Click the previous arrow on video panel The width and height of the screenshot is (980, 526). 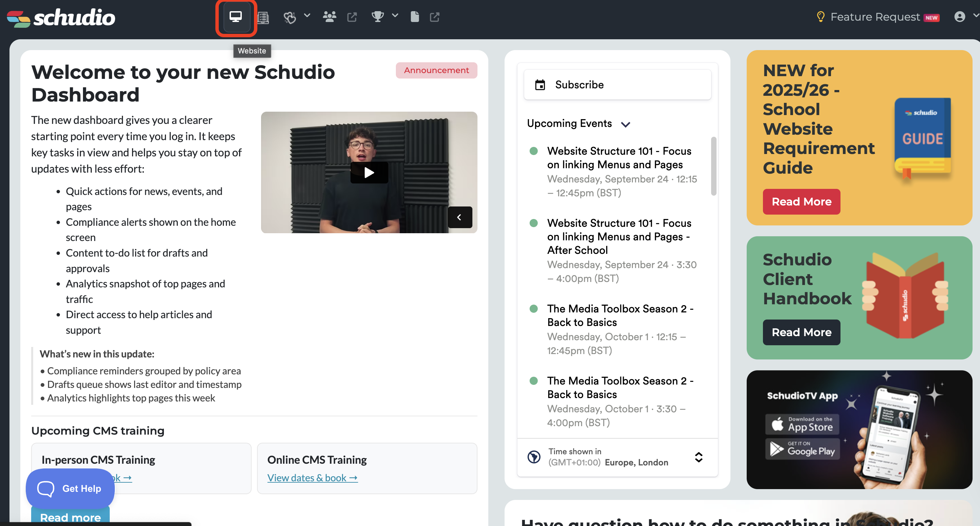460,217
